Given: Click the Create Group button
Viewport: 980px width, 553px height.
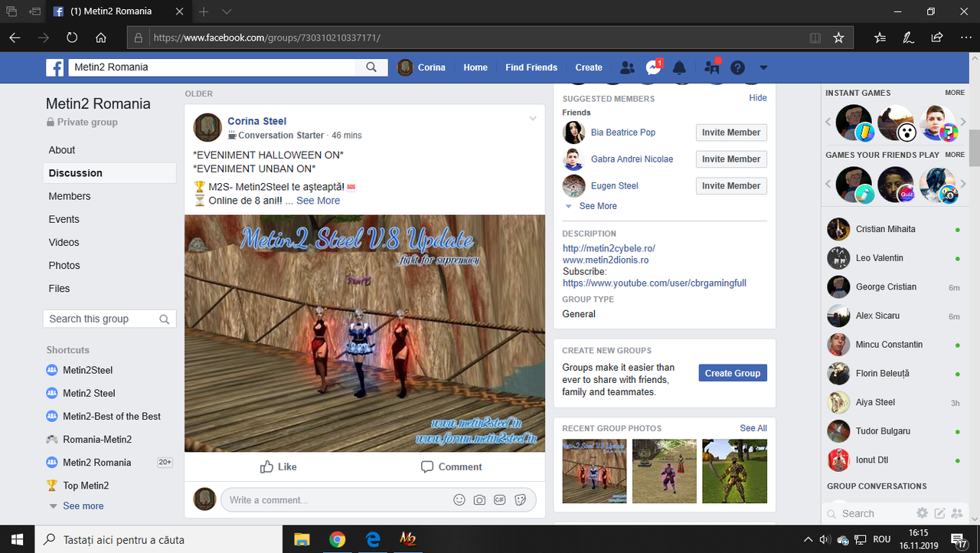Looking at the screenshot, I should [733, 373].
